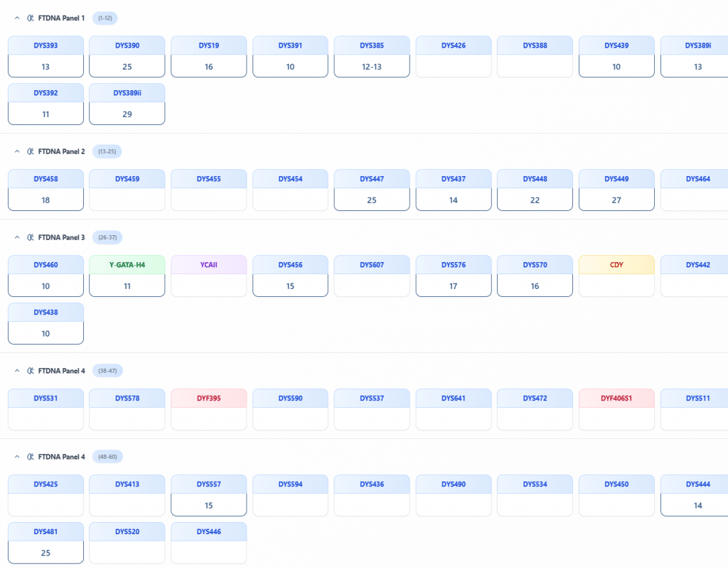Collapse the Panel 4 (38-47) chevron
728x569 pixels.
17,371
